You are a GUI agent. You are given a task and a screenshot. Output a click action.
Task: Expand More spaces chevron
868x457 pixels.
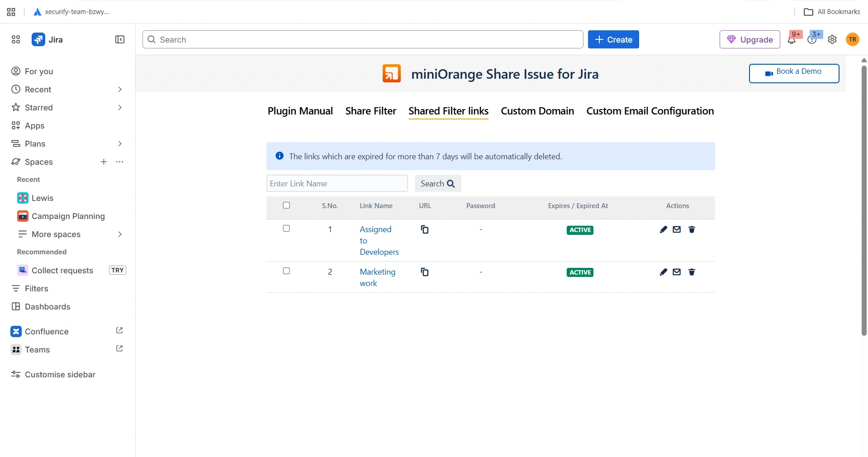(119, 234)
